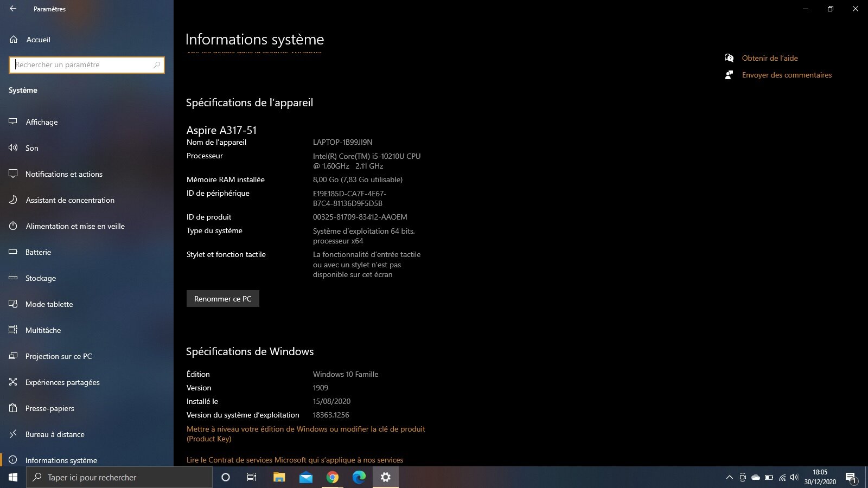Viewport: 868px width, 488px height.
Task: Select the Expériences partagées icon
Action: pos(13,382)
